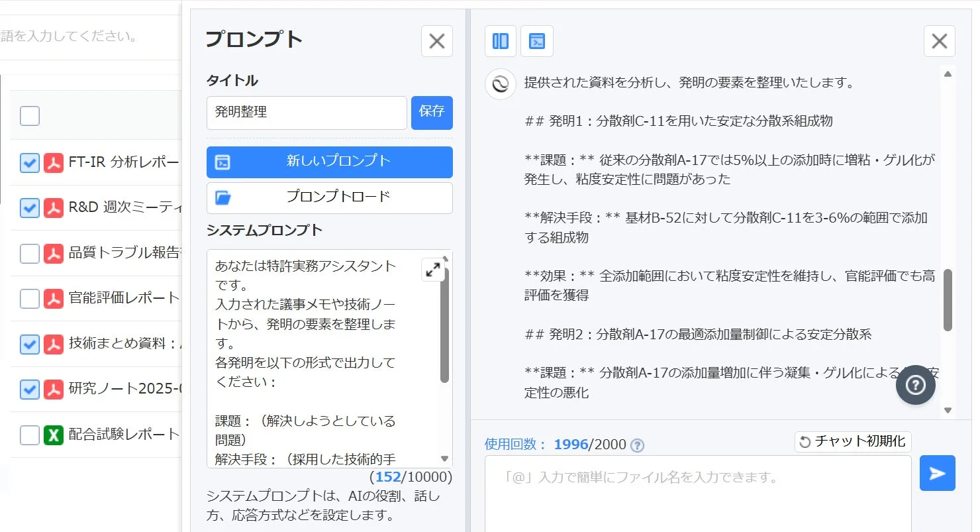Click the title field containing 発明整理
Screen dimensions: 980x532
[306, 113]
